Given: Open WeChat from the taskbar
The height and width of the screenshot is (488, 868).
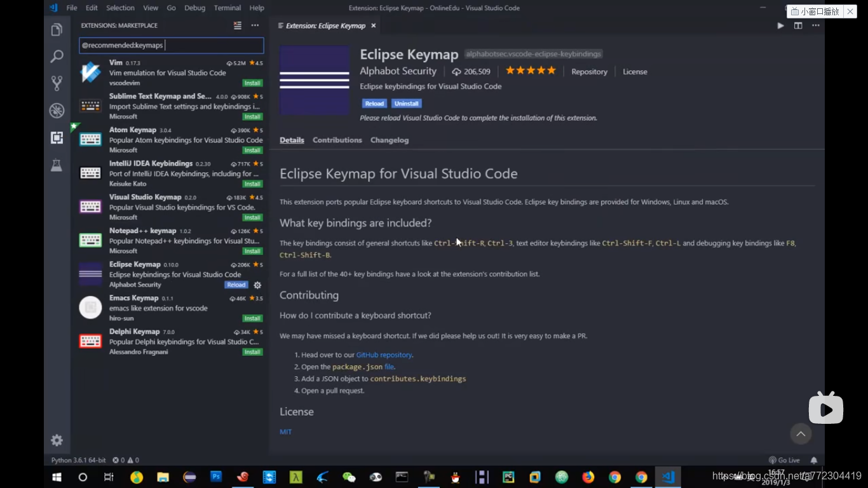Looking at the screenshot, I should pyautogui.click(x=349, y=477).
